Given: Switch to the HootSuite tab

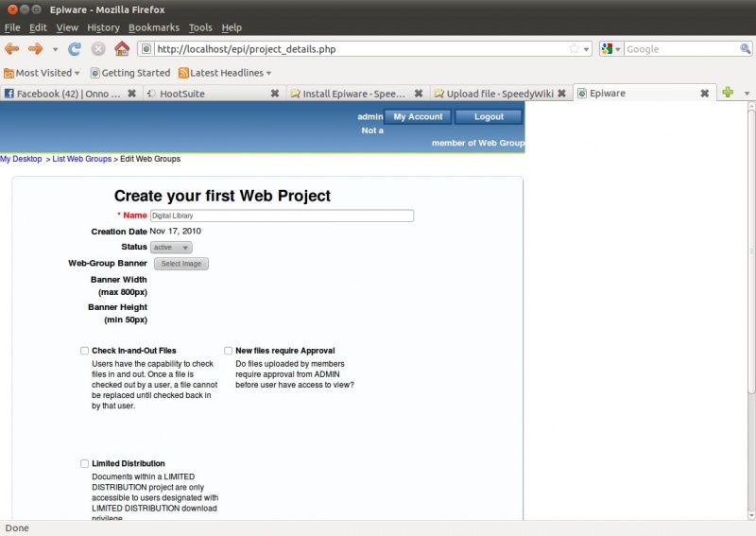Looking at the screenshot, I should (x=181, y=94).
